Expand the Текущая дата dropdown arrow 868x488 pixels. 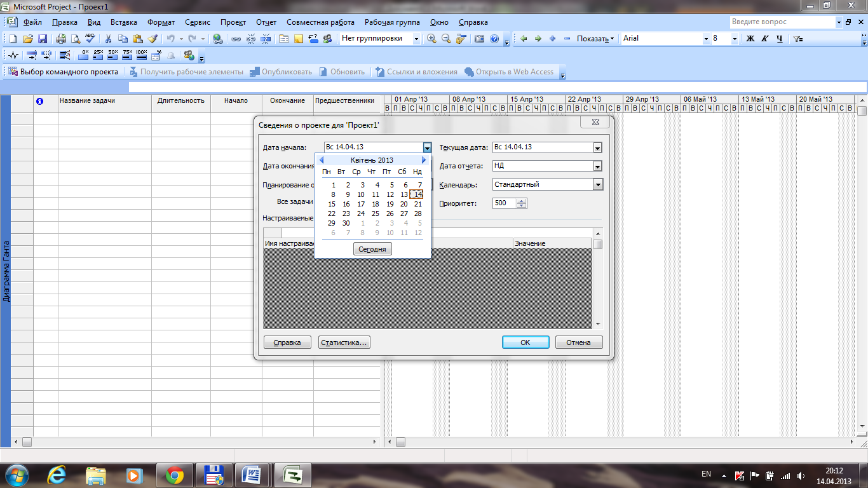(x=597, y=147)
